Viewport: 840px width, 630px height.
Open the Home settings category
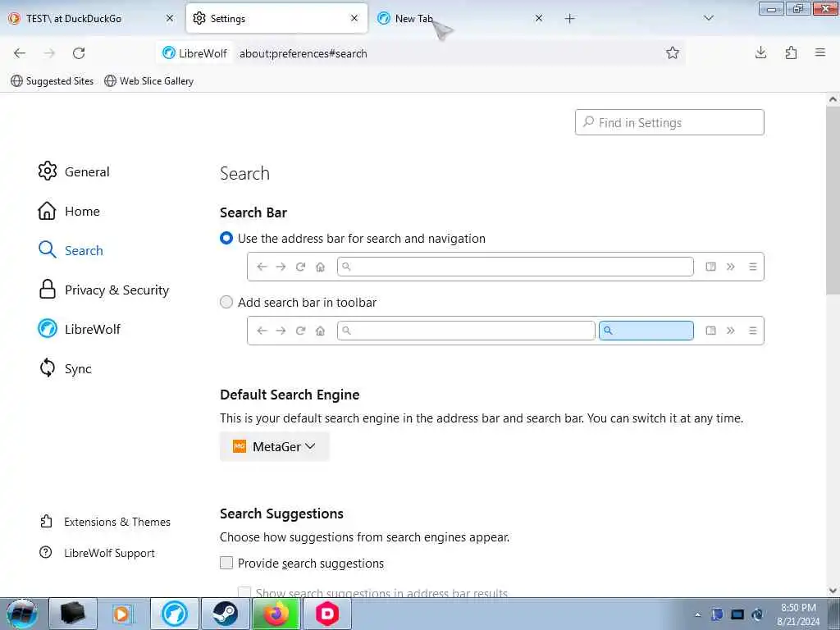(x=69, y=211)
